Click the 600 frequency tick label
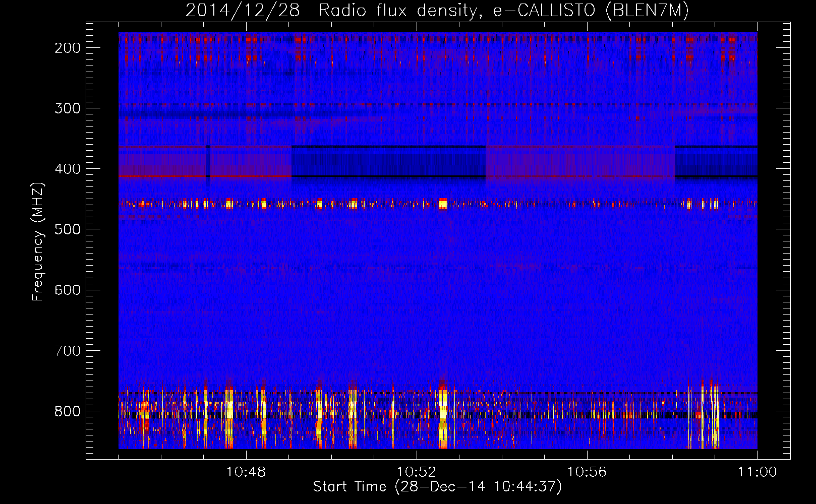This screenshot has width=816, height=504. [x=68, y=290]
